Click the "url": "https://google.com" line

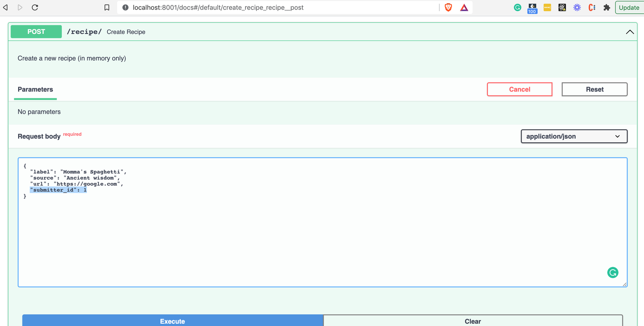point(76,184)
